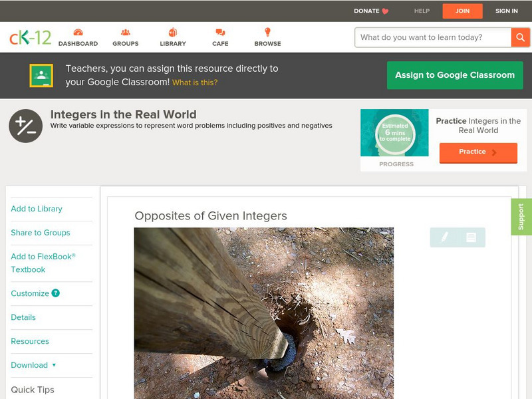This screenshot has width=532, height=399.
Task: Open the Library backpack icon
Action: pos(173,32)
